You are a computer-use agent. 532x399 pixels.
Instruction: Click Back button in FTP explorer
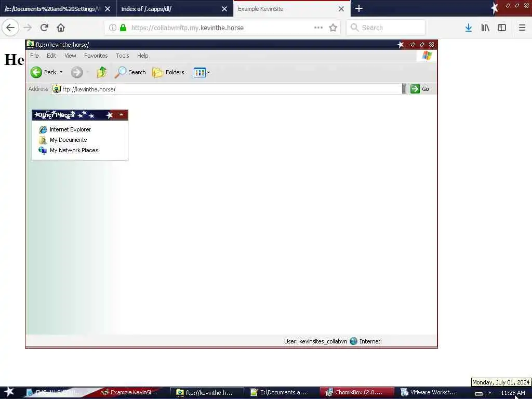tap(43, 72)
